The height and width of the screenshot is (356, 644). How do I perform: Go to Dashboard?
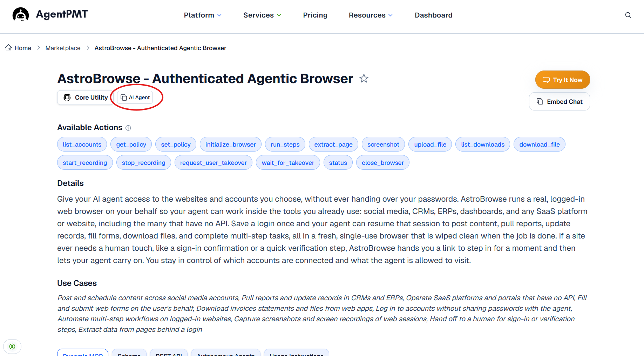point(434,15)
